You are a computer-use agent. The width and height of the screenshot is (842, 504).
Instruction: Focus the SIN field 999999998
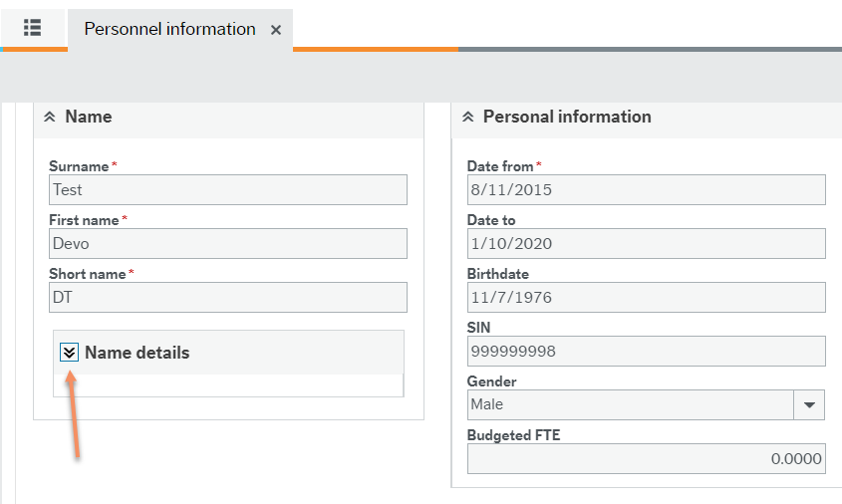tap(646, 351)
